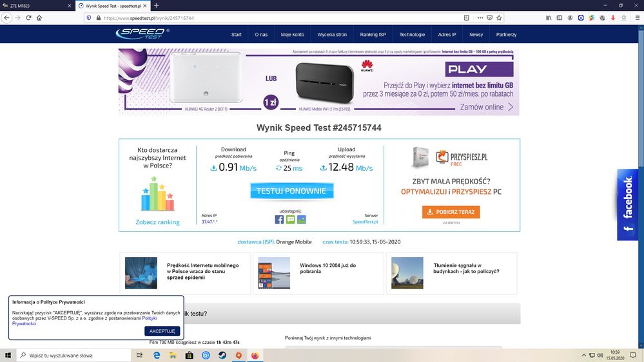
Task: Open article Tłumienie sygnału w budynkach
Action: [x=466, y=269]
